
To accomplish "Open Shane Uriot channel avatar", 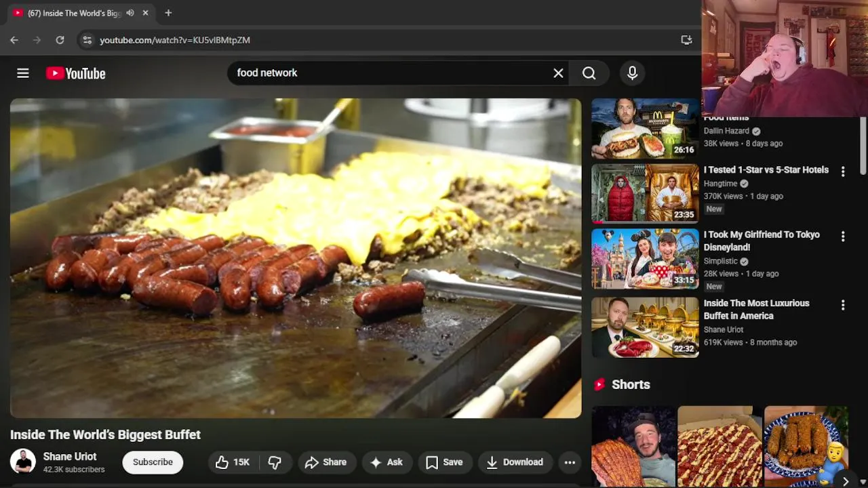I will tap(23, 462).
